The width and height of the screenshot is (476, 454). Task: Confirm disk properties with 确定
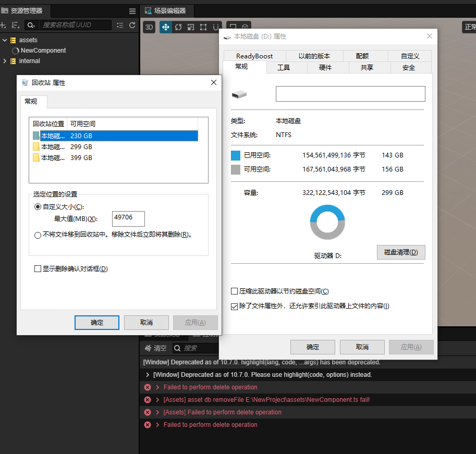(x=313, y=347)
